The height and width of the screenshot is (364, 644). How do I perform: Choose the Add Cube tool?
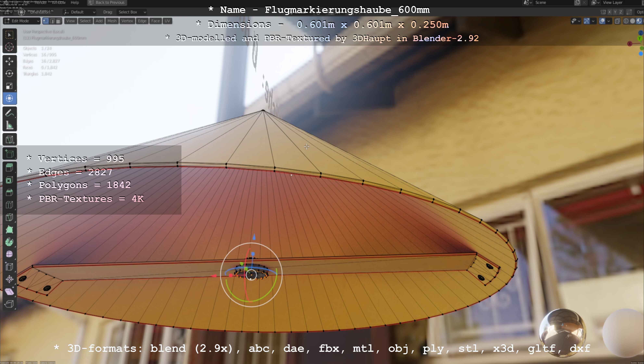pos(9,139)
